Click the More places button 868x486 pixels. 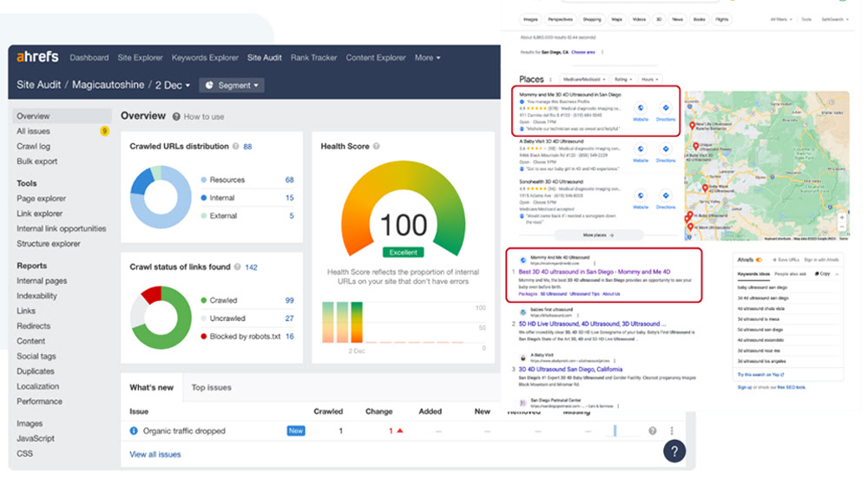(x=598, y=235)
